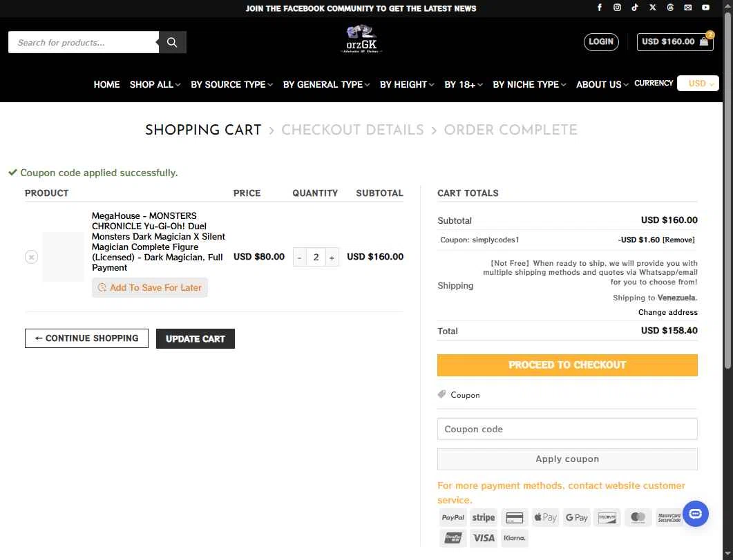
Task: Expand the By Height menu
Action: point(407,84)
